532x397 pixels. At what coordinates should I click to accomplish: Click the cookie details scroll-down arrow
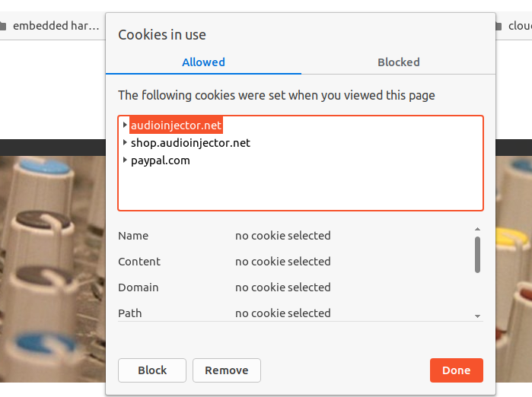coord(477,316)
